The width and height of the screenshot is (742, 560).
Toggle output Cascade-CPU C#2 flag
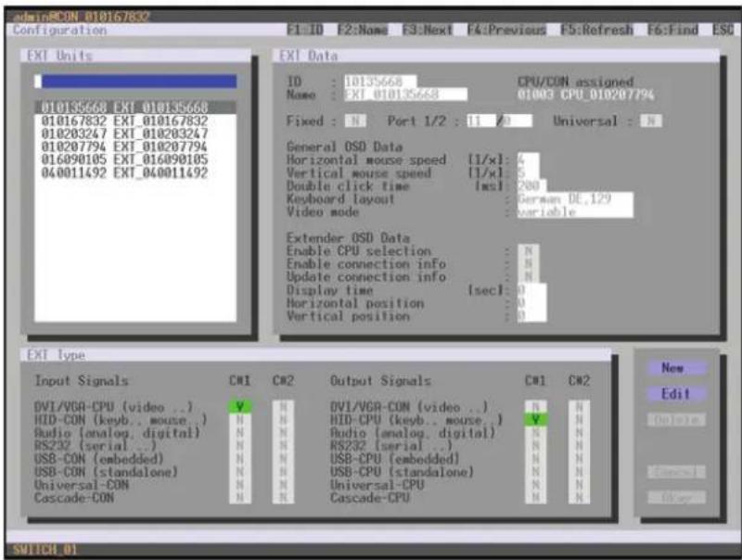tap(579, 498)
